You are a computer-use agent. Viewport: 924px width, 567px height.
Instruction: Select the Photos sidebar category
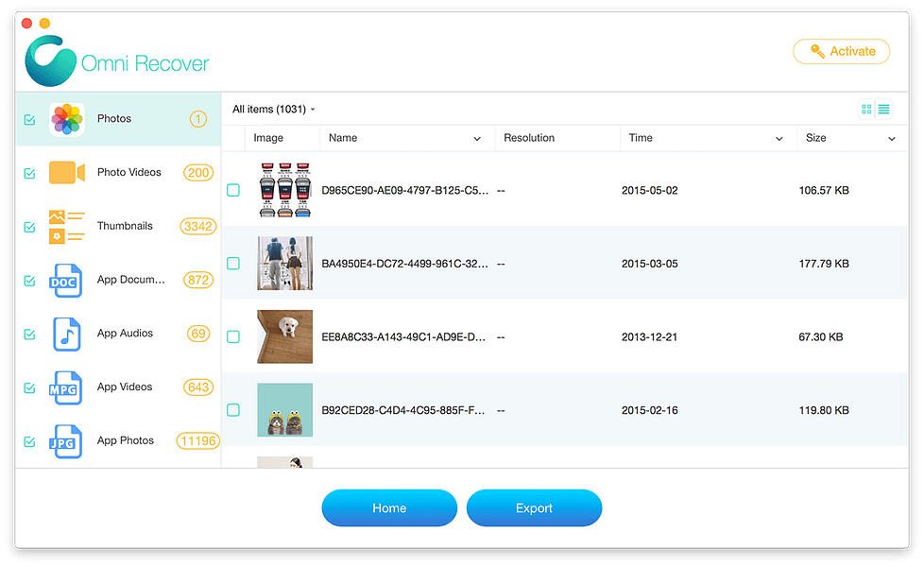pos(118,119)
